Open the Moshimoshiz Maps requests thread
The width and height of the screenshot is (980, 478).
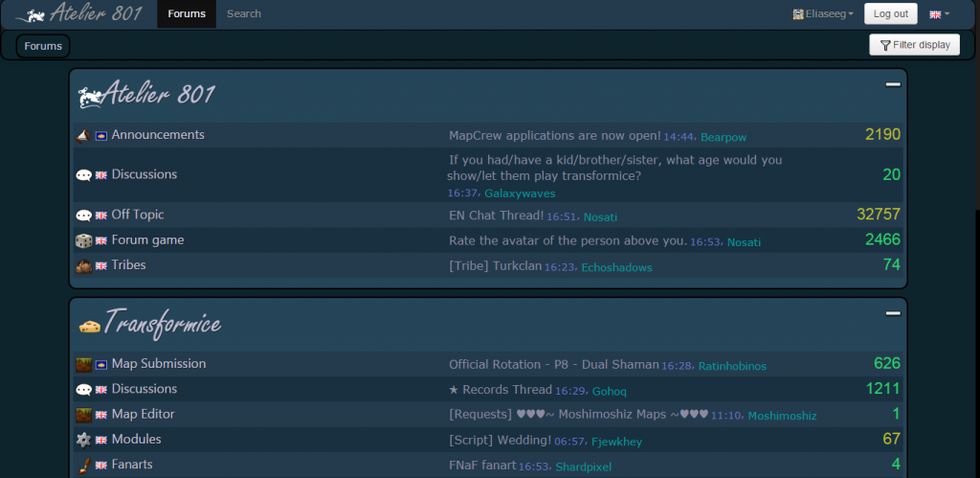click(579, 415)
